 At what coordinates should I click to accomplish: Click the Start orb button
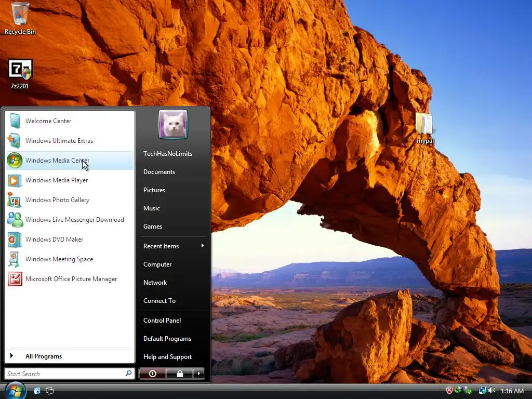tap(15, 391)
